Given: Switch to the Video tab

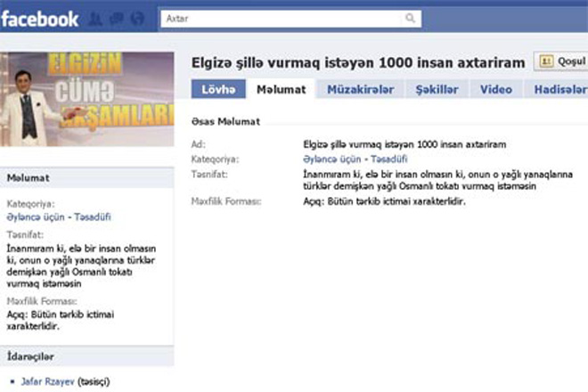Looking at the screenshot, I should pos(495,89).
